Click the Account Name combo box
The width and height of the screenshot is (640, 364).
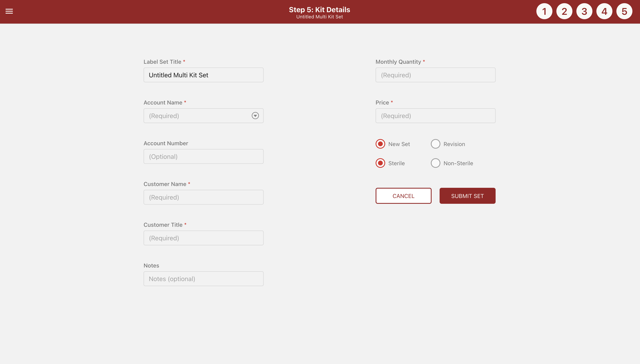click(x=198, y=116)
